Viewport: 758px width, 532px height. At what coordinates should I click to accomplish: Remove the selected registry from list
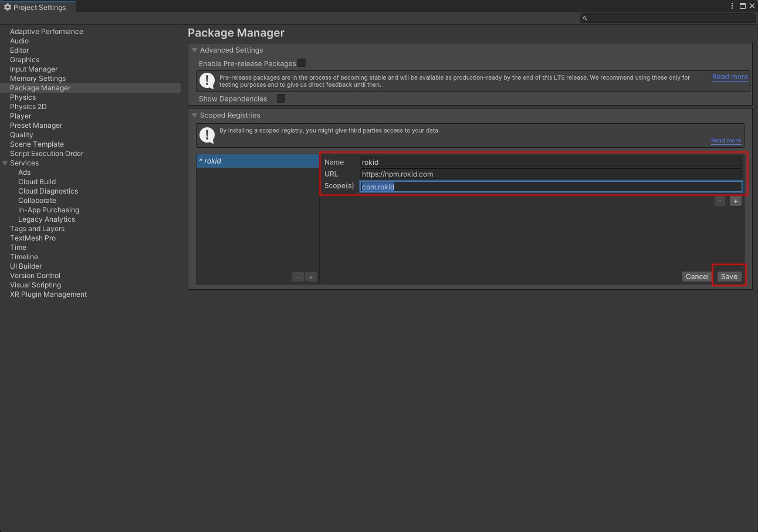pos(298,277)
